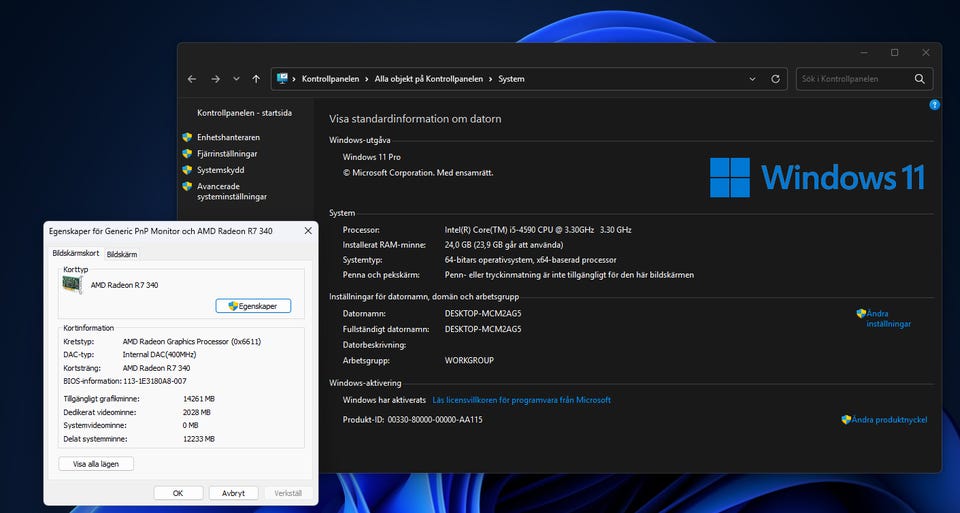Refresh the Control Panel address bar
This screenshot has height=513, width=960.
click(x=775, y=79)
